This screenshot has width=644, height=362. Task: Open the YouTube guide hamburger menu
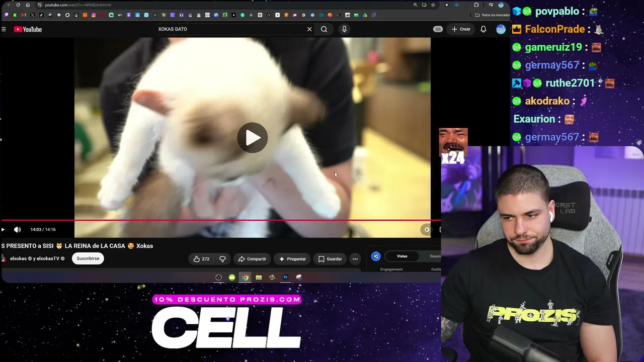(4, 29)
